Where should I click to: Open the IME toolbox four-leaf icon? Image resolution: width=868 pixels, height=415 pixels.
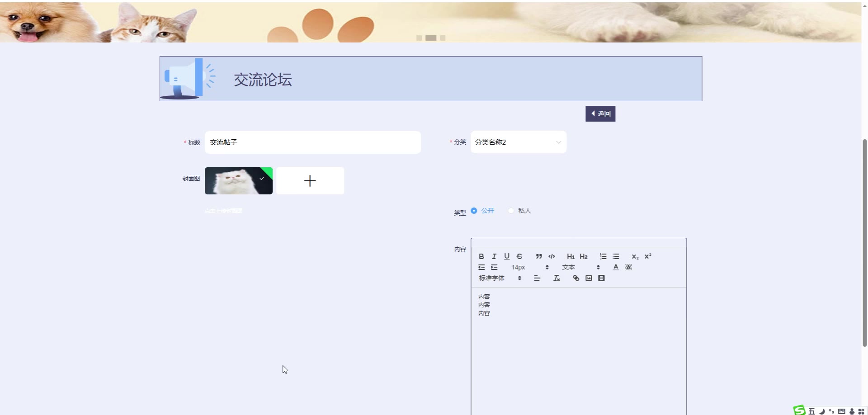[861, 411]
